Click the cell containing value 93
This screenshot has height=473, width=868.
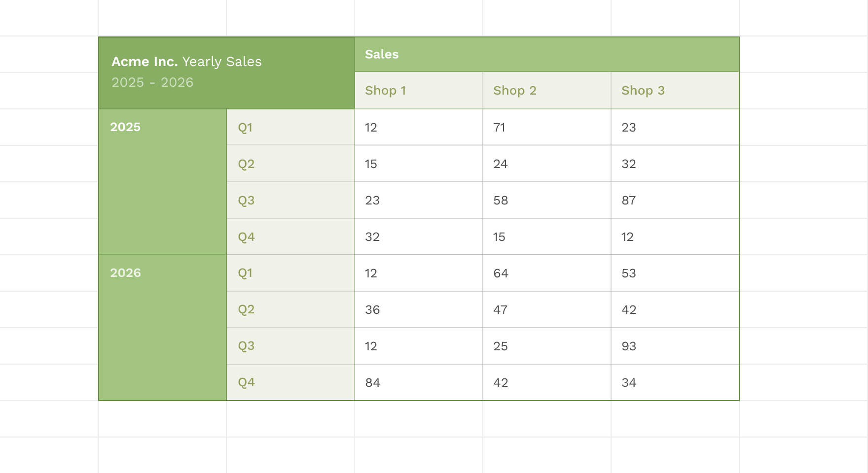tap(675, 346)
